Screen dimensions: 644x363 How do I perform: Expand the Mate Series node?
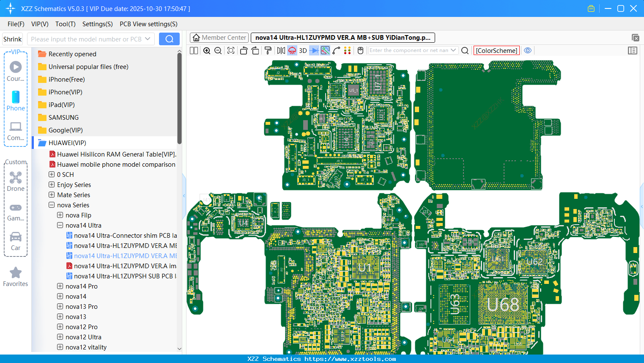(52, 195)
